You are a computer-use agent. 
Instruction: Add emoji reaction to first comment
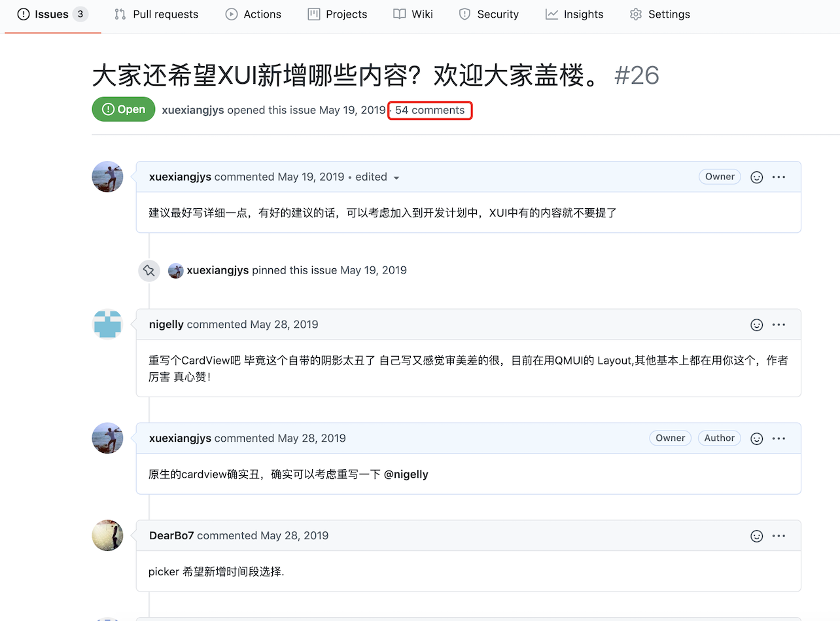[x=757, y=177]
